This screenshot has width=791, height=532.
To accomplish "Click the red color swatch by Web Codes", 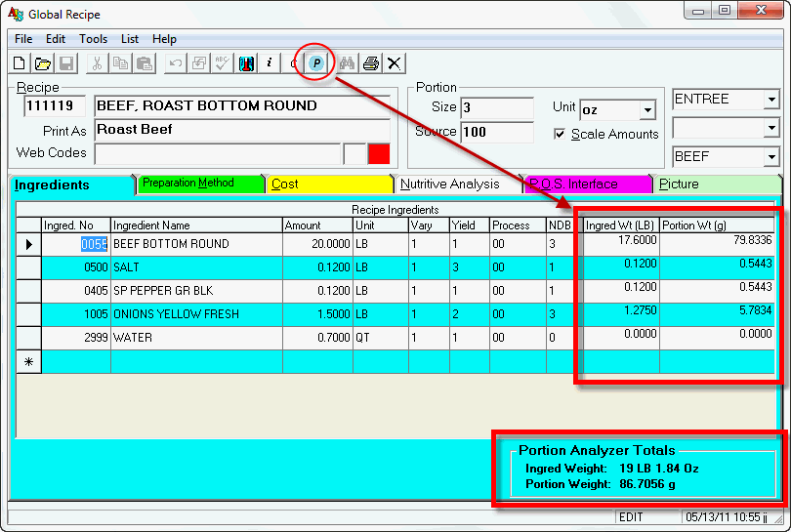I will (x=379, y=154).
